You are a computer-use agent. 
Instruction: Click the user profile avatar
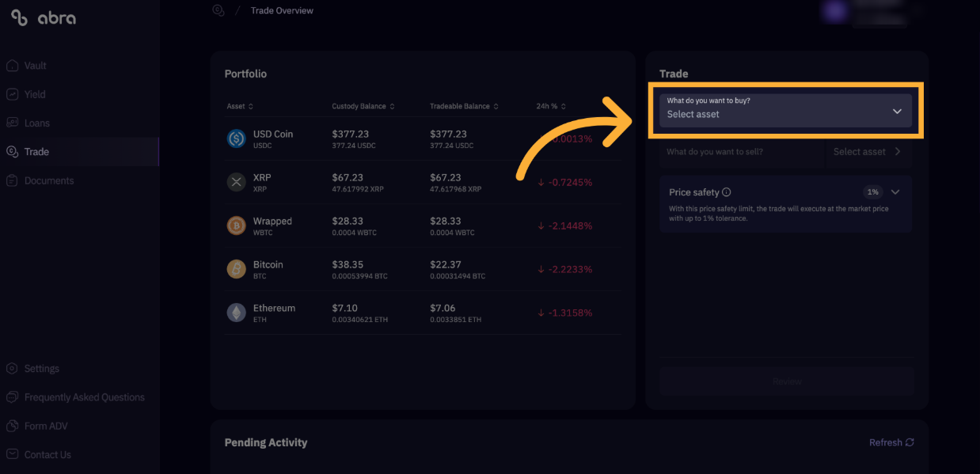(x=836, y=10)
